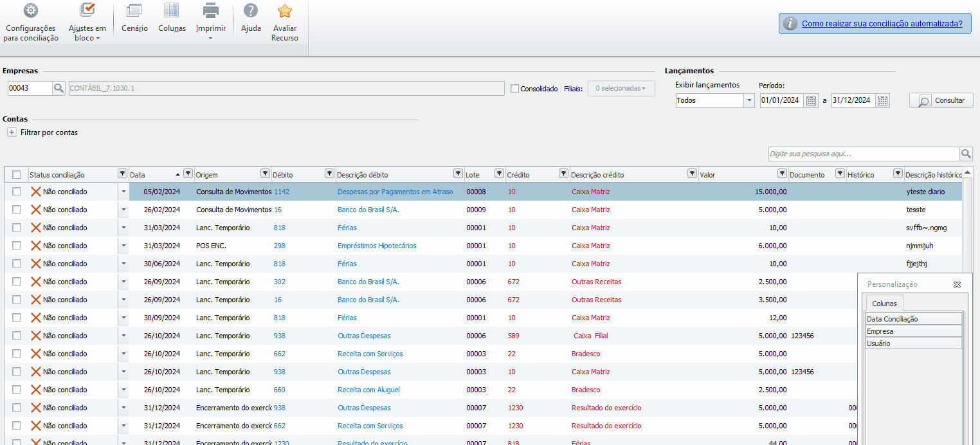This screenshot has width=980, height=445.
Task: Select the Colunas tab in Personalização
Action: 884,303
